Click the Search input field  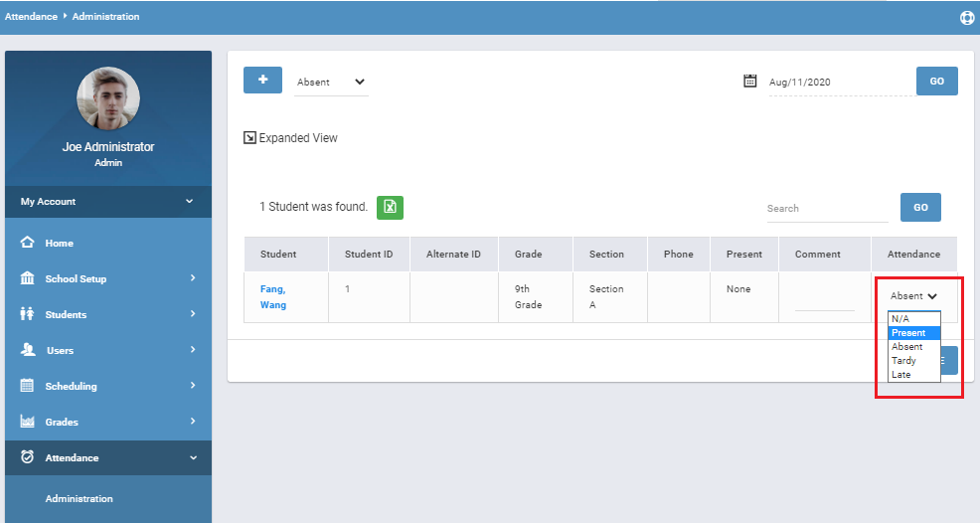tap(828, 209)
